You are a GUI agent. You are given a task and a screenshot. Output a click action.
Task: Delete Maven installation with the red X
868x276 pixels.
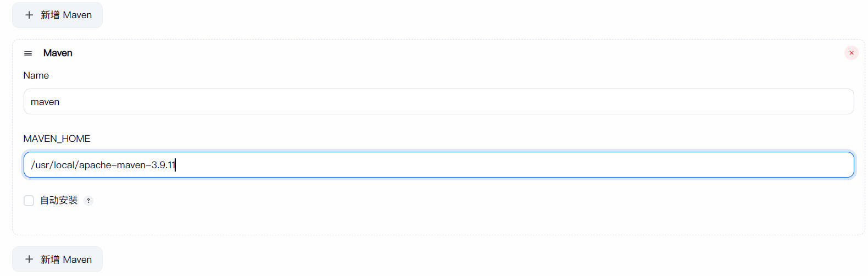pyautogui.click(x=851, y=53)
